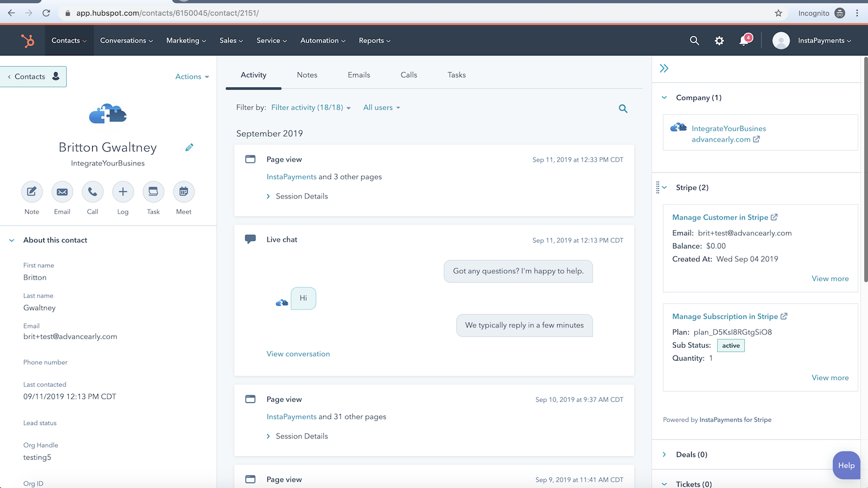868x488 pixels.
Task: Open the Sales menu
Action: [x=231, y=41]
